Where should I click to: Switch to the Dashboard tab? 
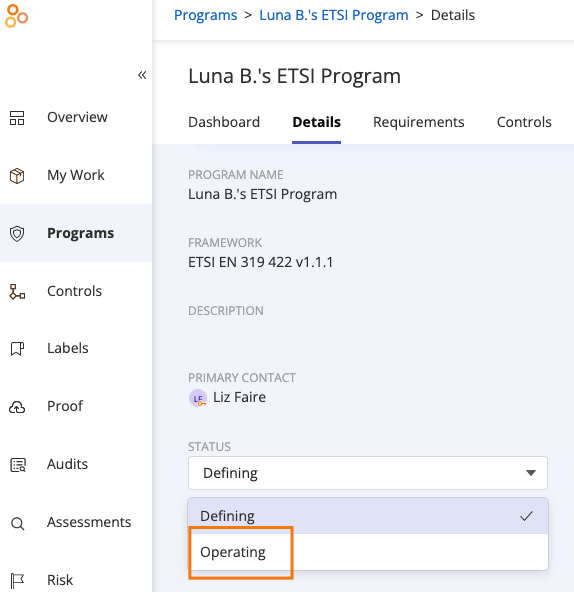coord(224,122)
